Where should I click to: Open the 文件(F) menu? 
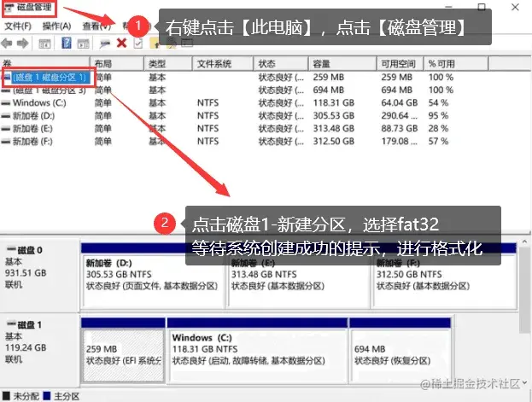pyautogui.click(x=18, y=26)
